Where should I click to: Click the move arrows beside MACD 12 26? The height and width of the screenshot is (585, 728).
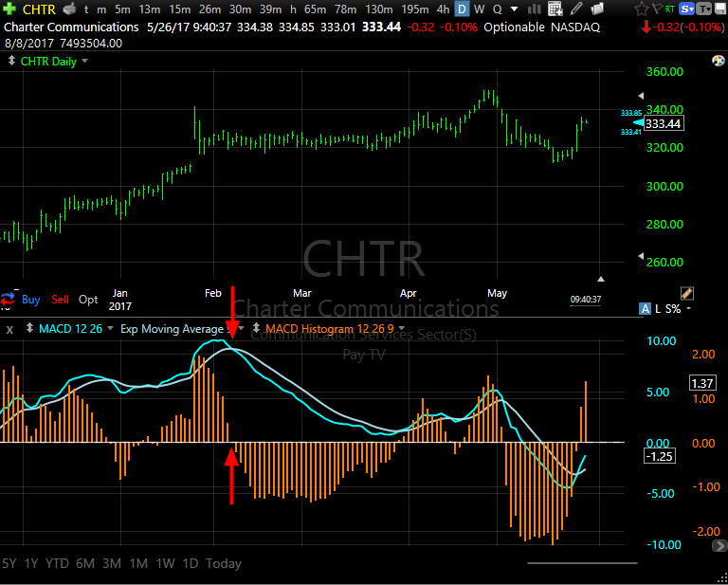pyautogui.click(x=29, y=329)
